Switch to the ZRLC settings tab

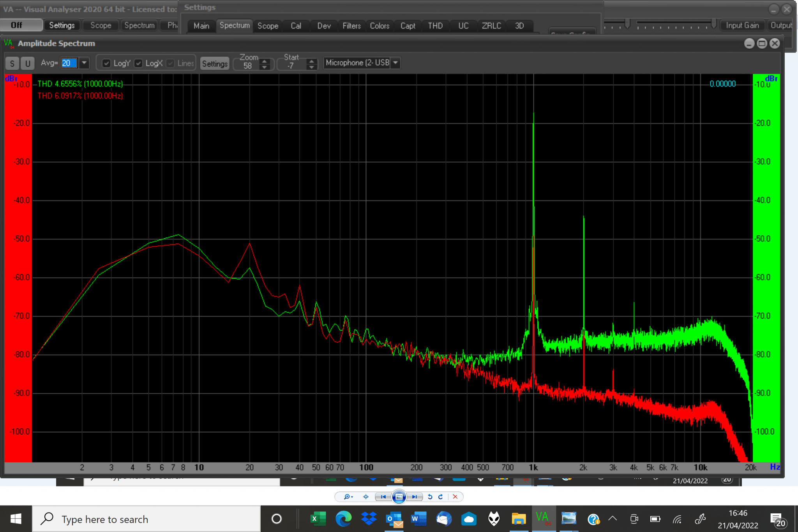pos(491,26)
